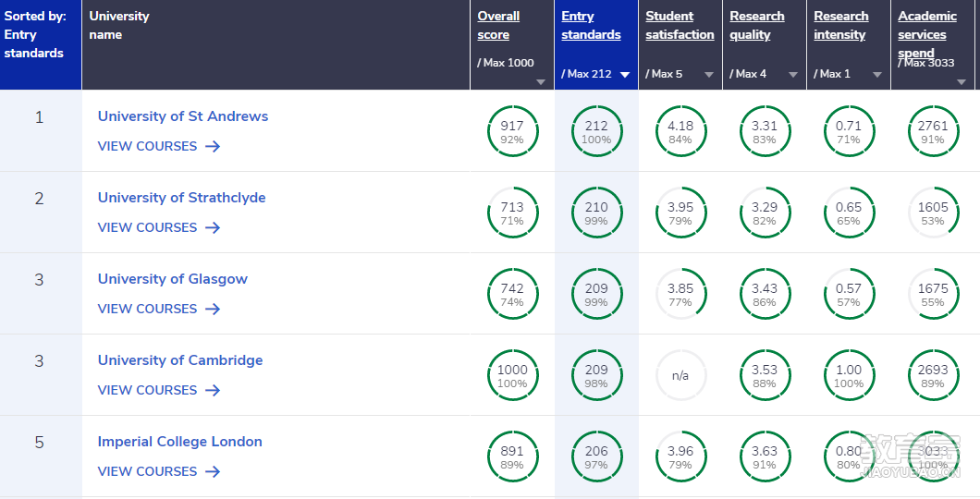Click Imperial overall score circle 891
Viewport: 980px width, 499px height.
(512, 456)
